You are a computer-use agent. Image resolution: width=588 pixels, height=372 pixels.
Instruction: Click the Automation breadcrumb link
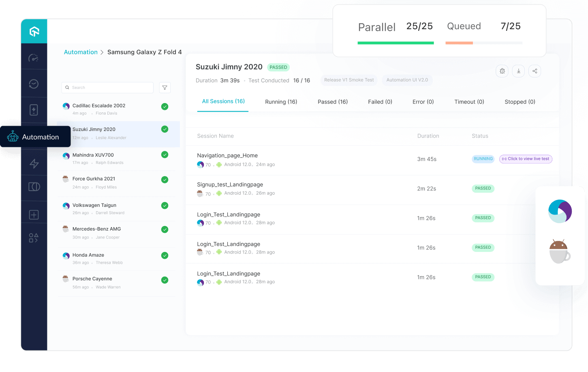click(x=80, y=52)
